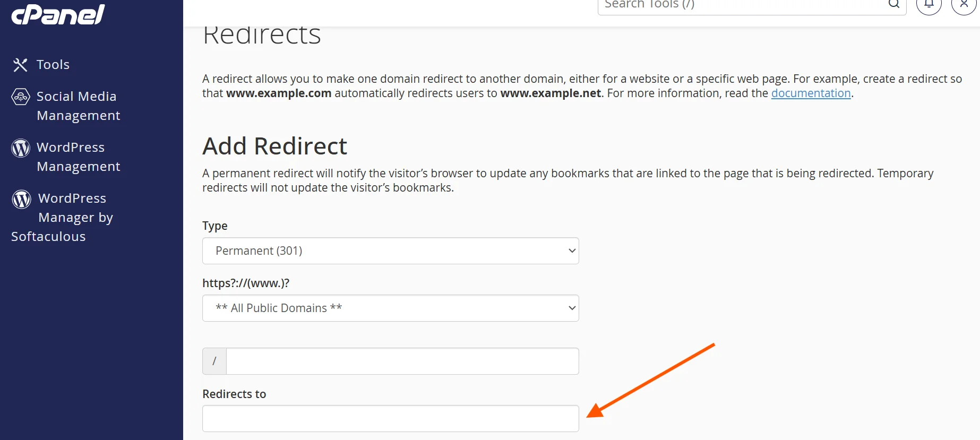Open the All Public Domains dropdown

point(390,308)
